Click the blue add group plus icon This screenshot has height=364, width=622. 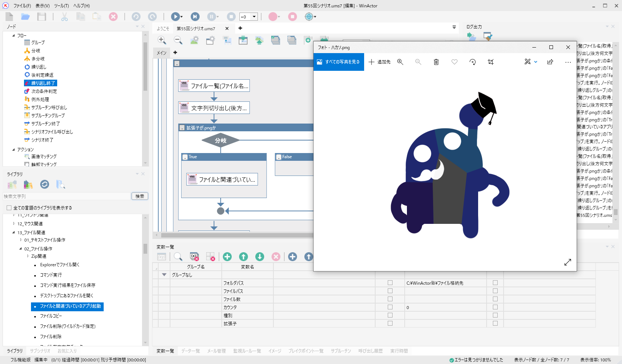(x=293, y=257)
